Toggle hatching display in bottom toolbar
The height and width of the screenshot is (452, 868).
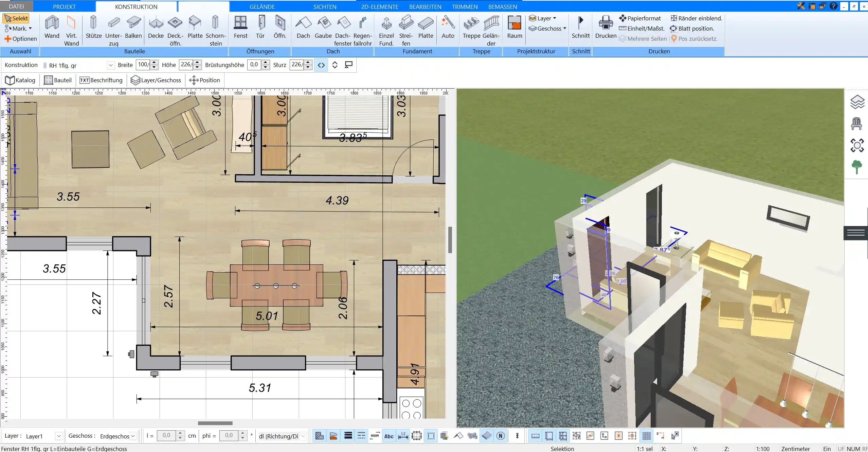click(319, 436)
